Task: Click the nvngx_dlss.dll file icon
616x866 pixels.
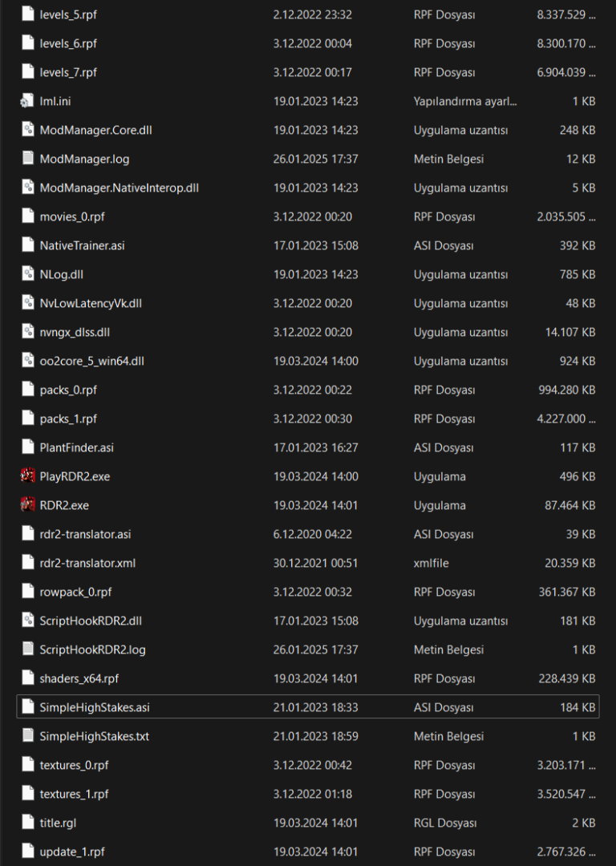Action: click(x=28, y=332)
